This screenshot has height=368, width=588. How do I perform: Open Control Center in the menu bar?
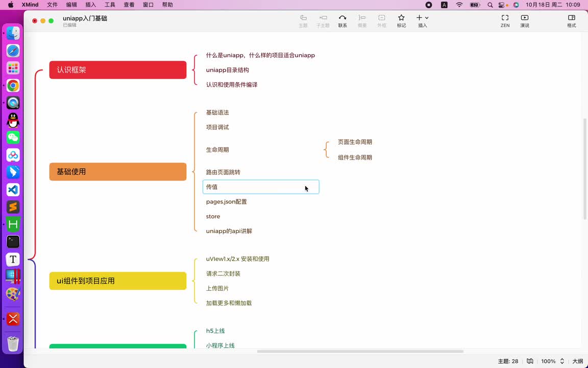click(x=502, y=5)
